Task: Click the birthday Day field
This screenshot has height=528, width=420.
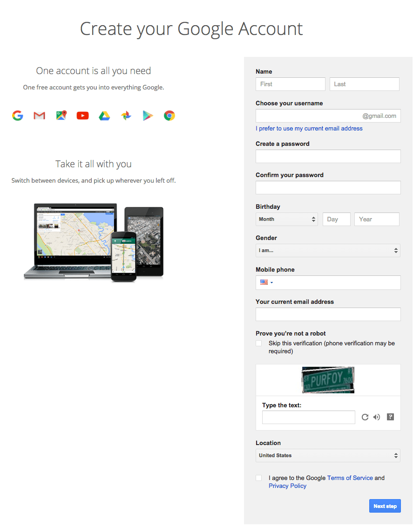Action: [337, 219]
